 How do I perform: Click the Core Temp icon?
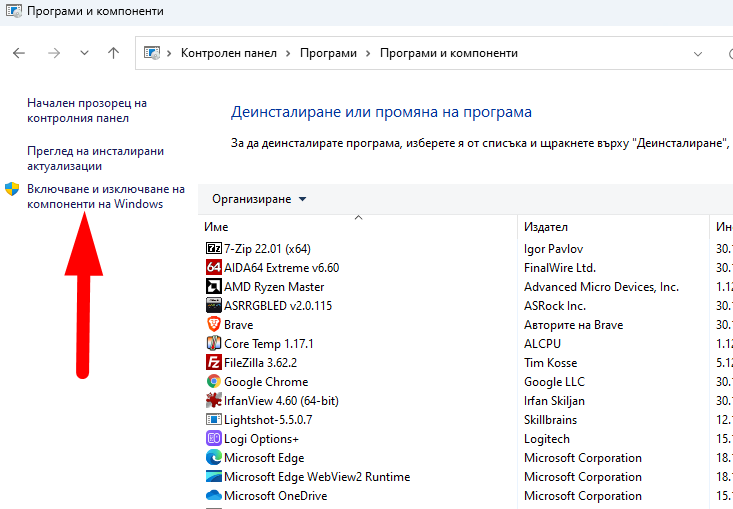214,344
